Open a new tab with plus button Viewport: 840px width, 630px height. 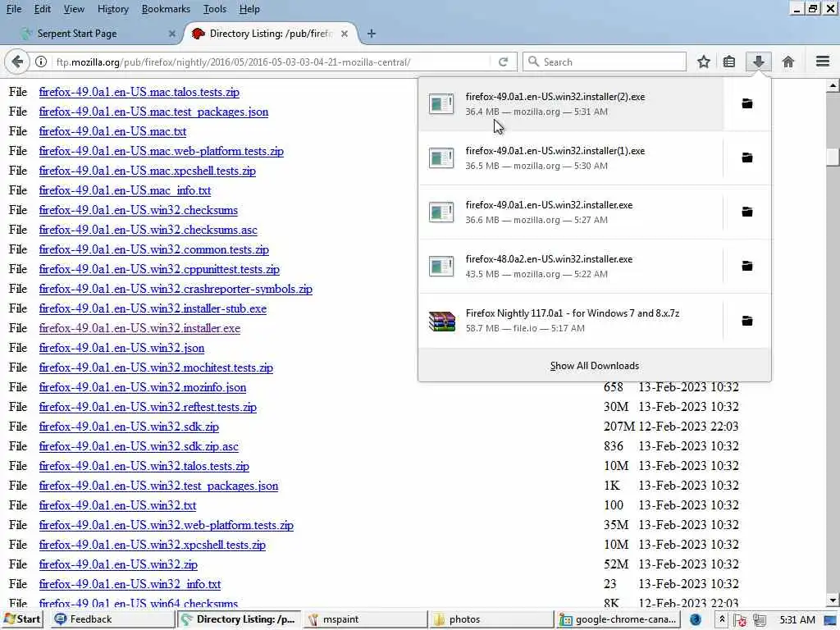(x=372, y=33)
